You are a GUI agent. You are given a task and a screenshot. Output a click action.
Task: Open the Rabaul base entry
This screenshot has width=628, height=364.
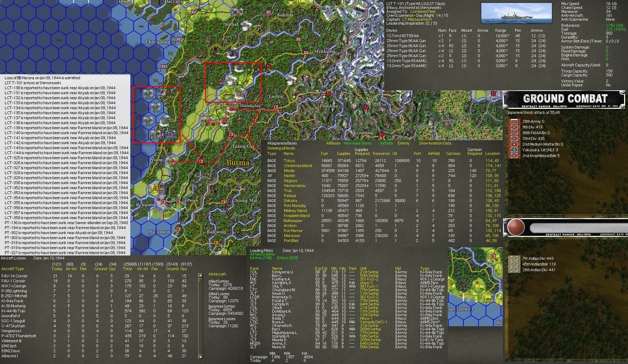[290, 196]
